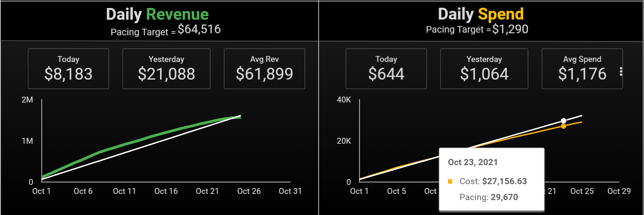Switch to the Daily Revenue panel
Image resolution: width=644 pixels, height=215 pixels.
coord(157,14)
